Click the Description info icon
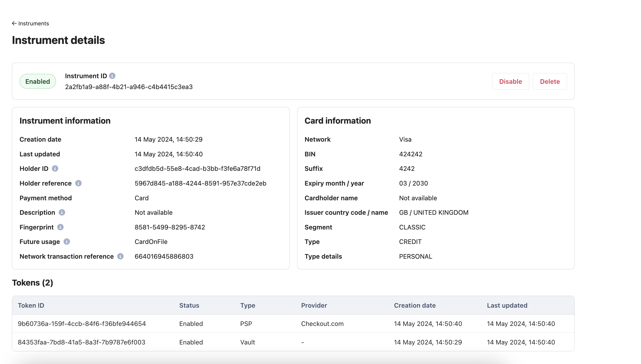 [62, 212]
